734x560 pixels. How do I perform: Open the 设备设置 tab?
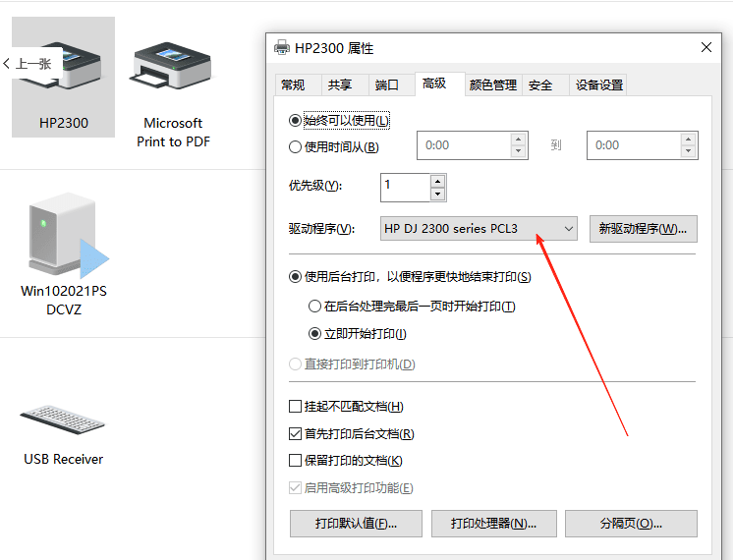pyautogui.click(x=599, y=85)
